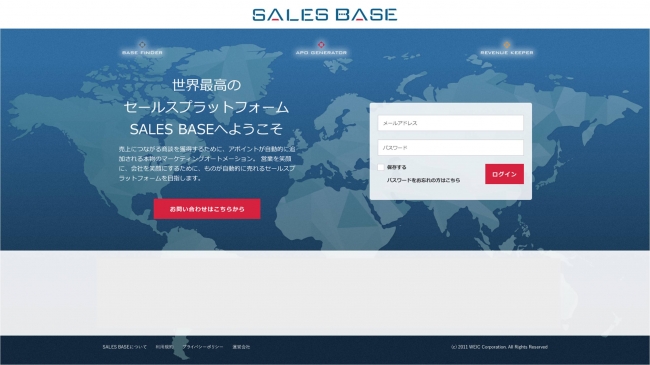
Task: Click the SALES BASE logo
Action: pyautogui.click(x=325, y=15)
